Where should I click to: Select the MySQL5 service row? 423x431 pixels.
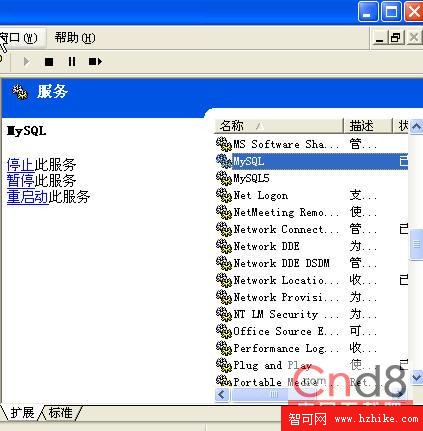pos(311,178)
